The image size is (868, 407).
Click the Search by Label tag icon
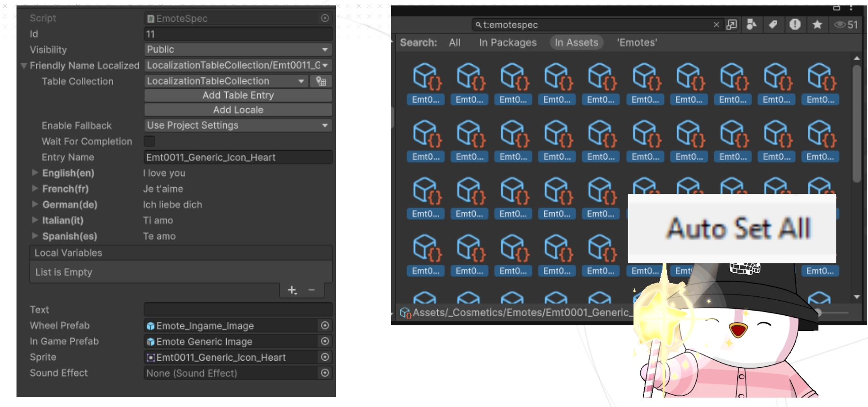pos(773,25)
